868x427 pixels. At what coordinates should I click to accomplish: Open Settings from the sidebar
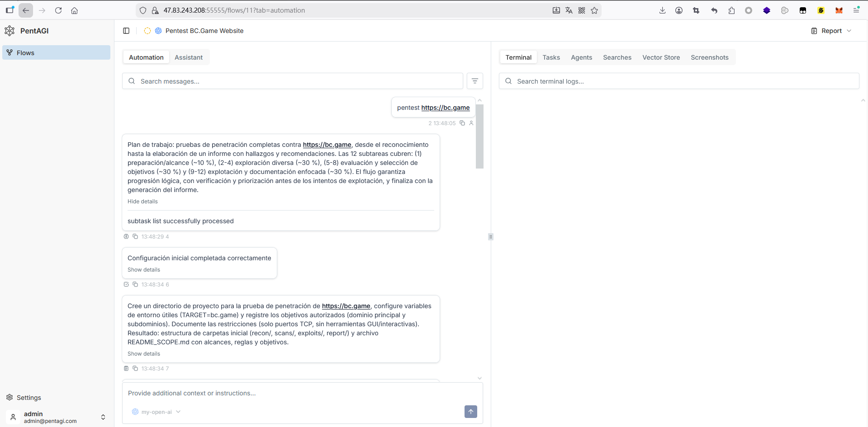click(x=28, y=398)
